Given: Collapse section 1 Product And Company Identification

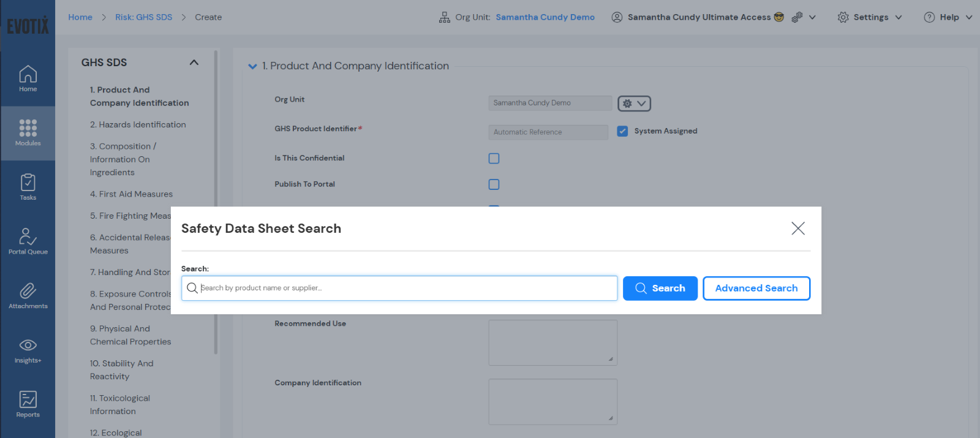Looking at the screenshot, I should (252, 66).
